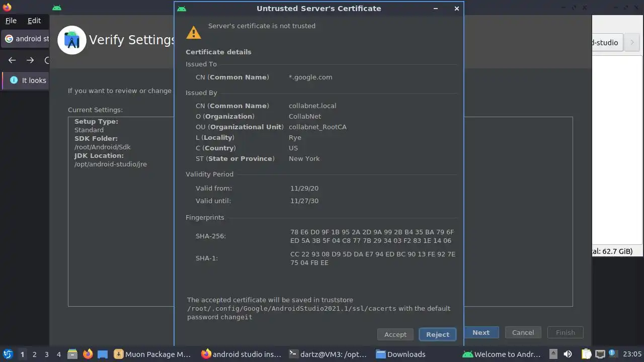Image resolution: width=644 pixels, height=362 pixels.
Task: Launch Firefox from the taskbar quick launcher
Action: [88, 354]
